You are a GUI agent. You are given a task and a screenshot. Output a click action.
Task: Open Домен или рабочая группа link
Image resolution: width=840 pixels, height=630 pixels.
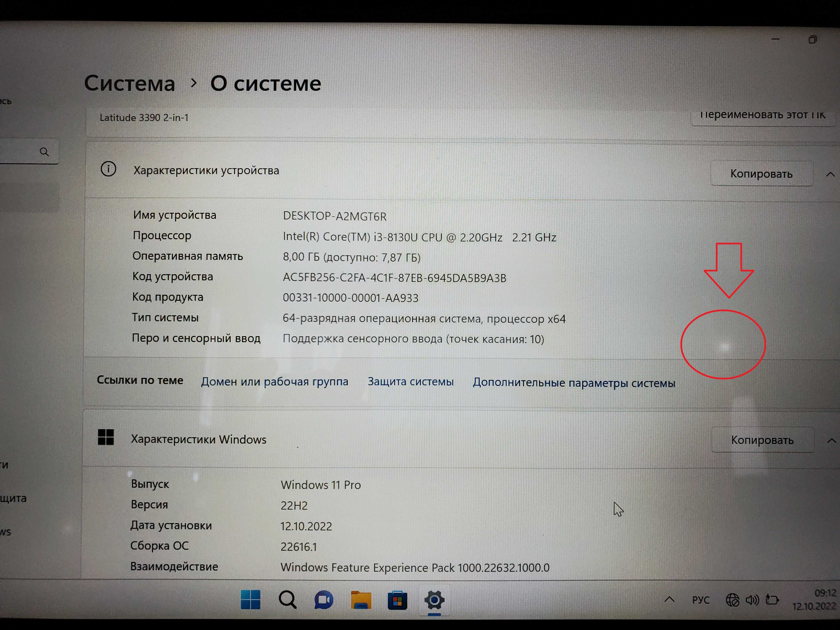pos(275,381)
